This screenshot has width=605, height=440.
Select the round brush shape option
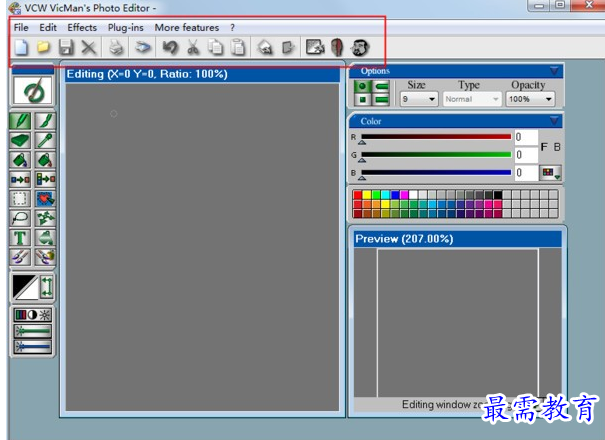point(364,87)
